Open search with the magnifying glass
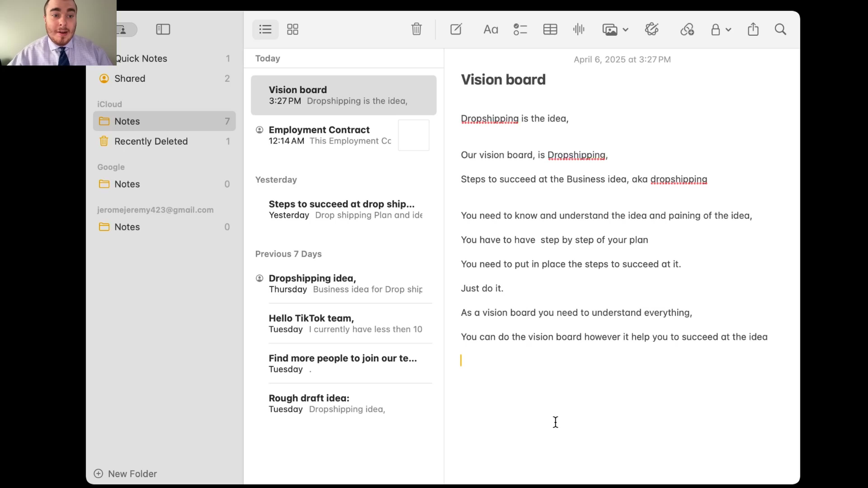The width and height of the screenshot is (868, 488). point(780,29)
